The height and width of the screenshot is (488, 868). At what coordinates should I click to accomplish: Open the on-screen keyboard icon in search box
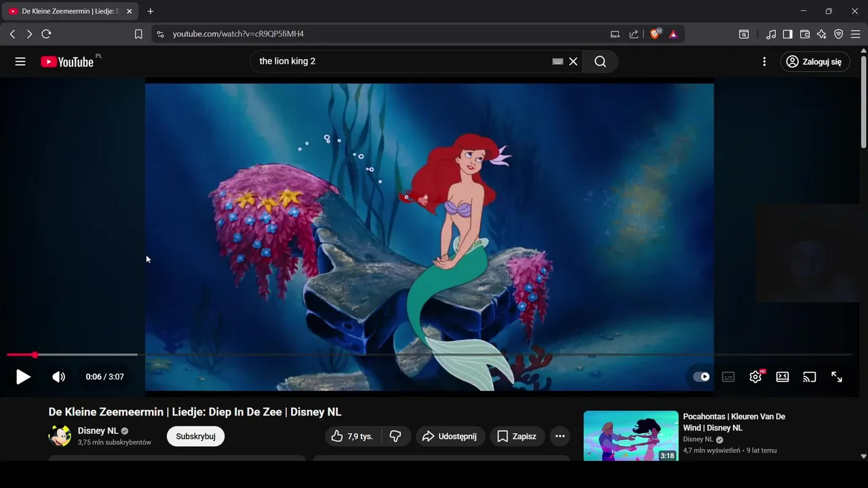(558, 62)
